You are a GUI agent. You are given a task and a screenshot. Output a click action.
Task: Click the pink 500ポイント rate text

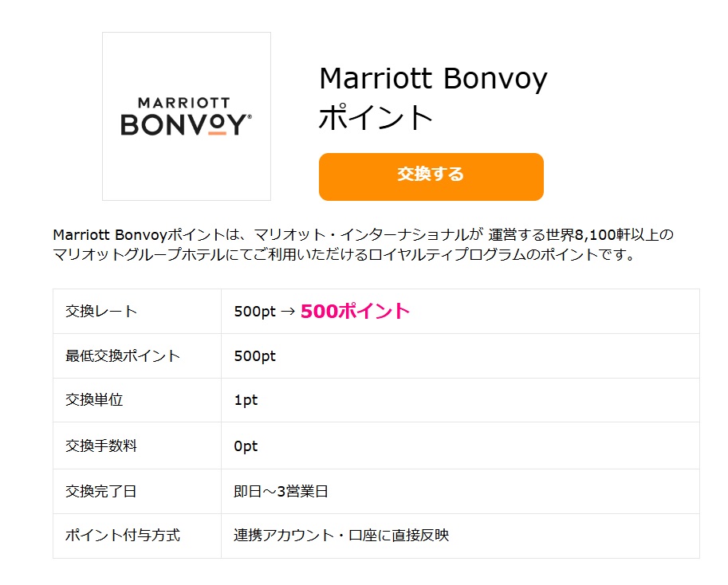point(355,311)
